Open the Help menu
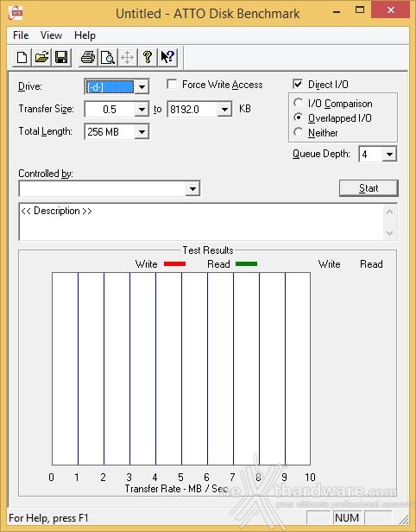Viewport: 416px width, 532px height. click(x=85, y=35)
